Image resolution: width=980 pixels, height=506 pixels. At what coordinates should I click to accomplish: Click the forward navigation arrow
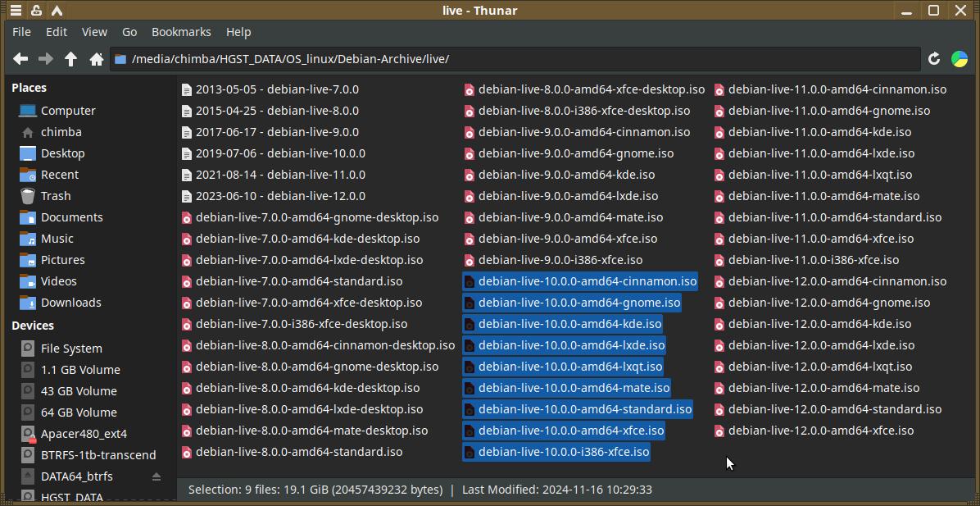[x=46, y=59]
